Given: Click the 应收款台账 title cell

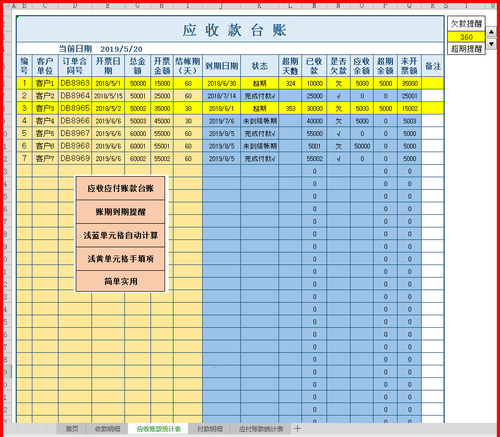Looking at the screenshot, I should tap(230, 29).
